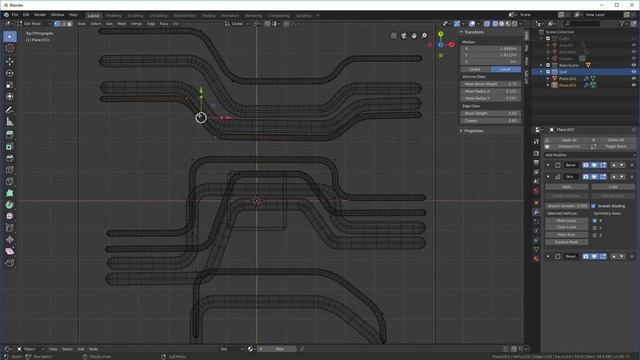Screen dimensions: 640x360
Task: Click the Equalize Radii button
Action: tap(567, 242)
